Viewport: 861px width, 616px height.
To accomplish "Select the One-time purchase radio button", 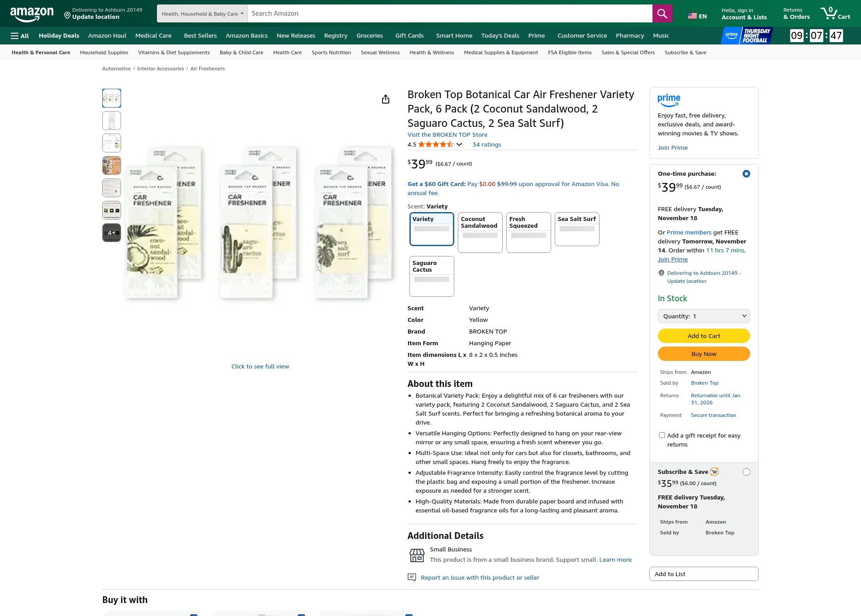I will pyautogui.click(x=746, y=174).
